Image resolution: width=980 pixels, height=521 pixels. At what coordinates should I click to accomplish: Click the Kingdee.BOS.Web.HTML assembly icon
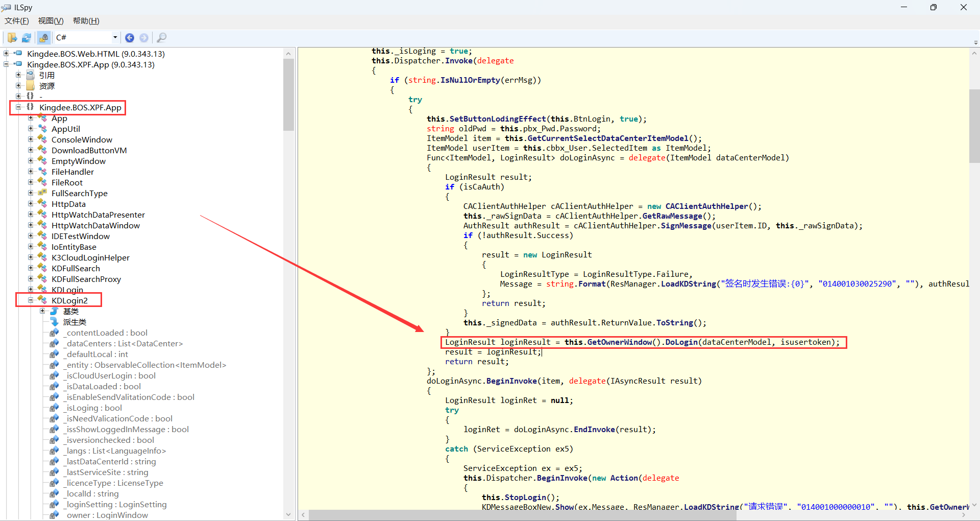pos(18,53)
